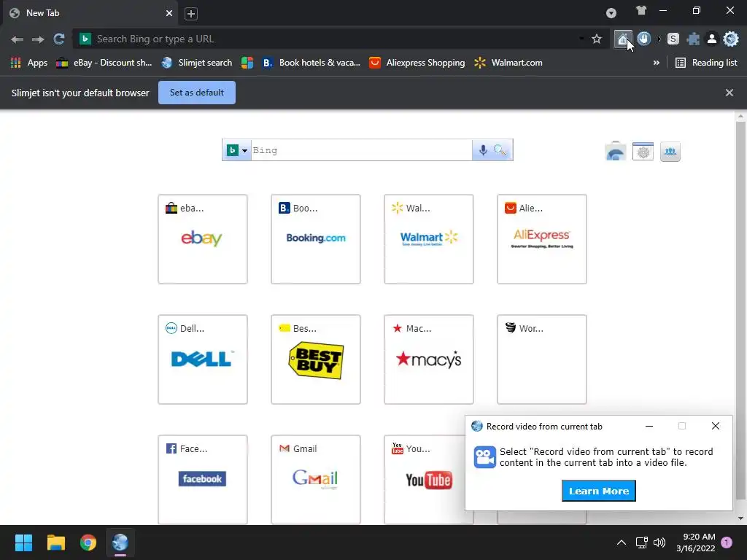This screenshot has height=560, width=747.
Task: Close the Record video from current tab popup
Action: pos(715,426)
